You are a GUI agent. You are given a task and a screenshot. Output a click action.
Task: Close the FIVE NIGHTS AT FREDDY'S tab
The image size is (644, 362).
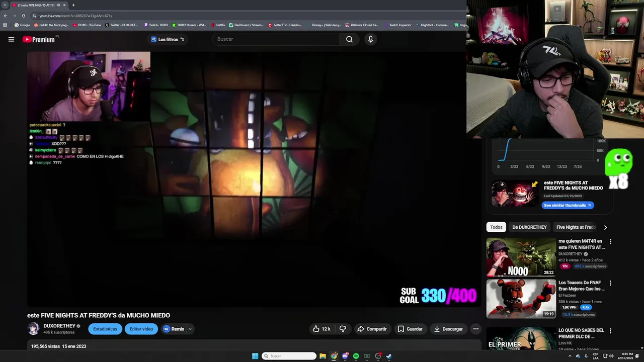64,5
